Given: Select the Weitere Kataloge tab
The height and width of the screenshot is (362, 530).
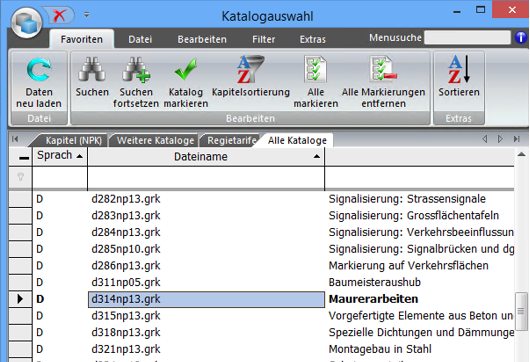Looking at the screenshot, I should pyautogui.click(x=155, y=141).
